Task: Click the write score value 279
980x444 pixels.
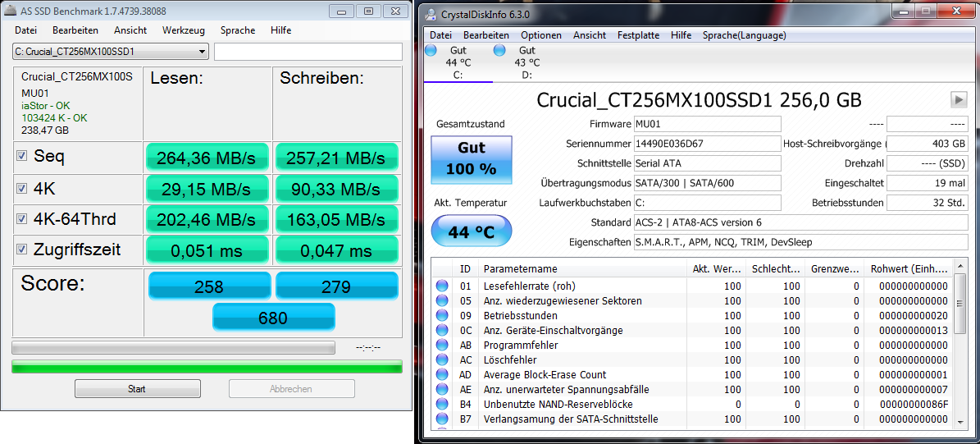Action: (337, 286)
